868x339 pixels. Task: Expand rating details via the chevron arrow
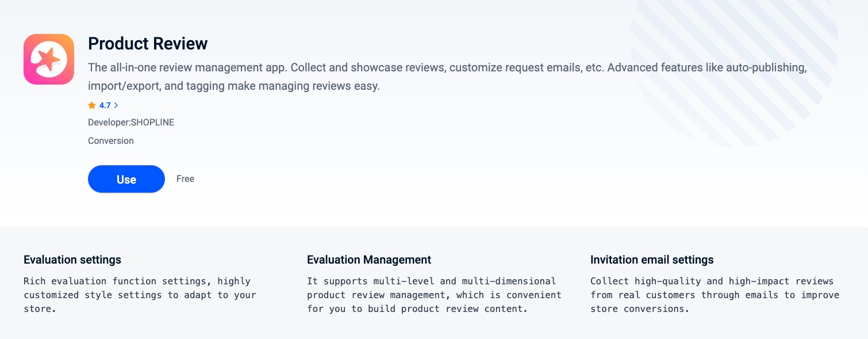(116, 105)
